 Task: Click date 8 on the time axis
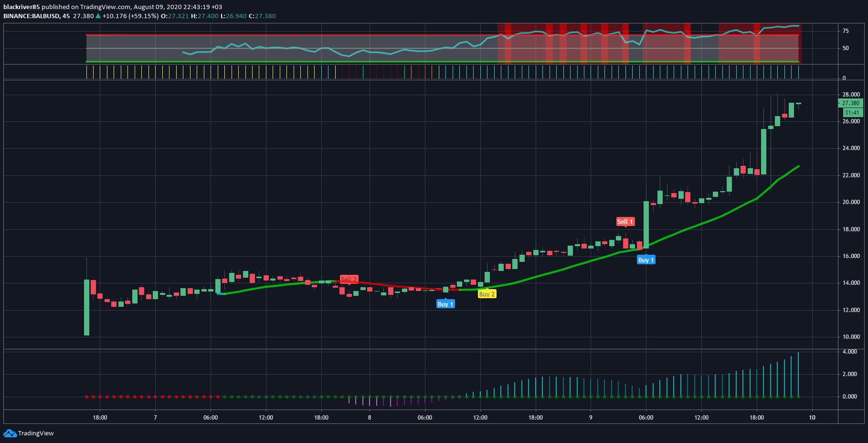370,418
